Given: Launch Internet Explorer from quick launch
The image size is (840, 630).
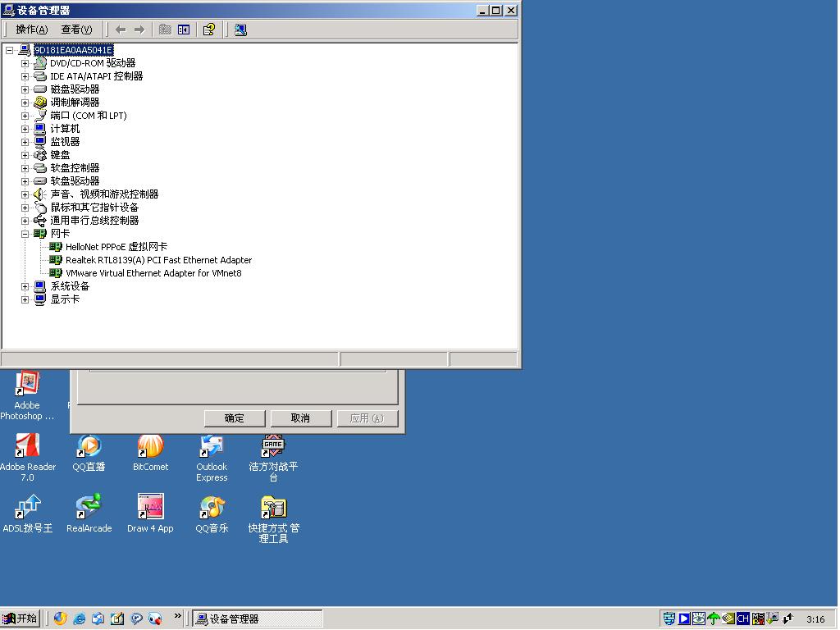Looking at the screenshot, I should [x=80, y=619].
